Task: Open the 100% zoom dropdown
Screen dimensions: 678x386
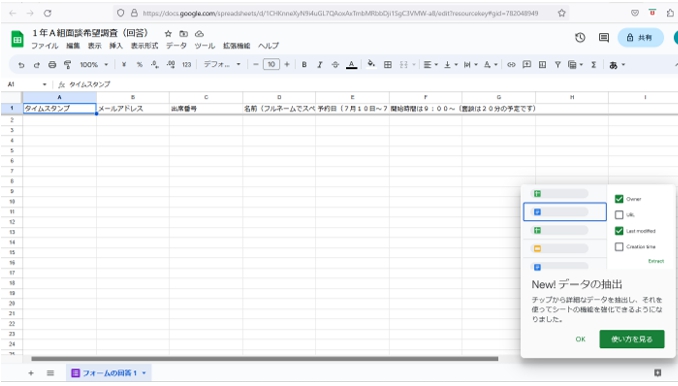Action: (x=94, y=65)
